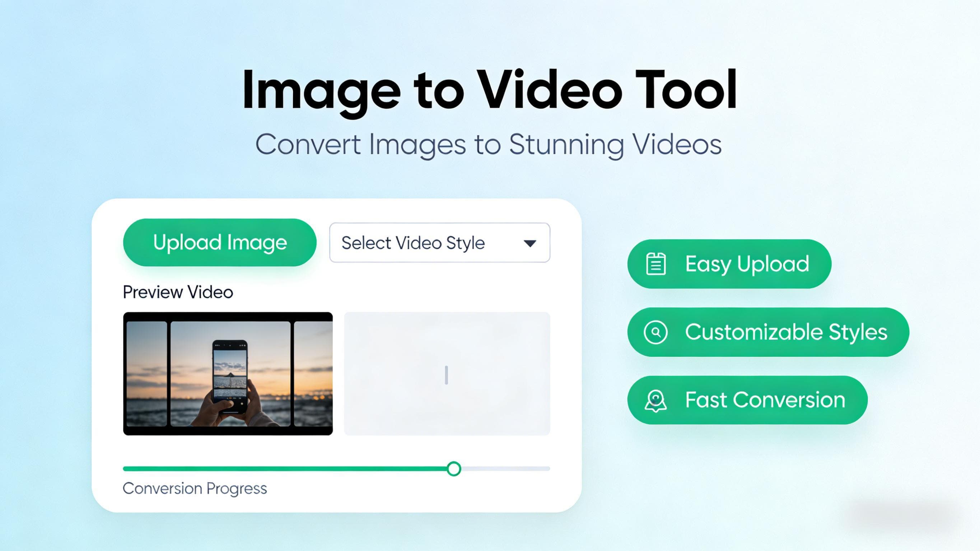This screenshot has height=551, width=980.
Task: Open the Select Video Style dropdown arrow
Action: (x=529, y=243)
